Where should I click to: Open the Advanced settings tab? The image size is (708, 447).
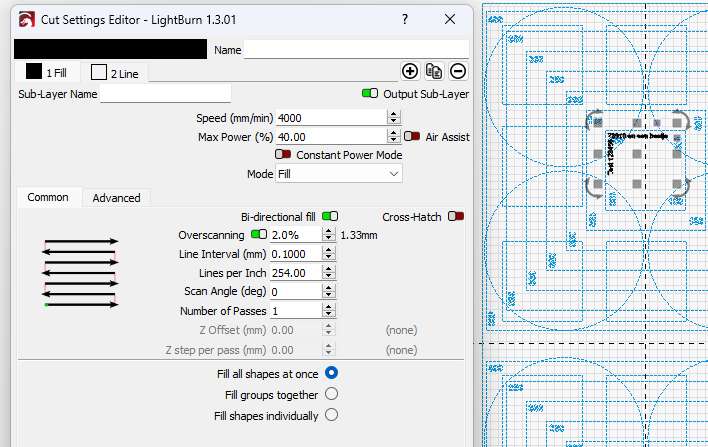[x=116, y=198]
